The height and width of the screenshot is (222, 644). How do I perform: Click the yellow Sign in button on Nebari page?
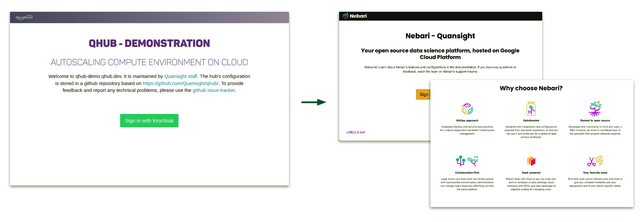click(x=423, y=95)
